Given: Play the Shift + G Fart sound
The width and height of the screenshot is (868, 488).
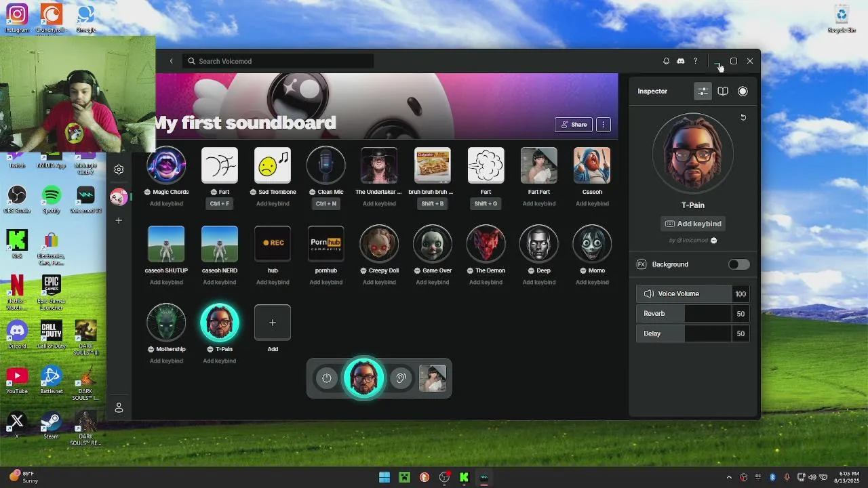Looking at the screenshot, I should [x=486, y=165].
